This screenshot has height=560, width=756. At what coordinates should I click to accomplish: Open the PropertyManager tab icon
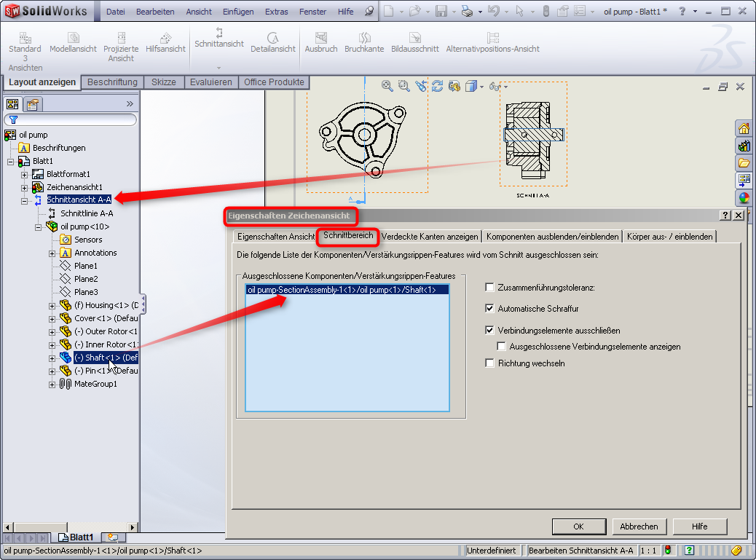point(33,103)
